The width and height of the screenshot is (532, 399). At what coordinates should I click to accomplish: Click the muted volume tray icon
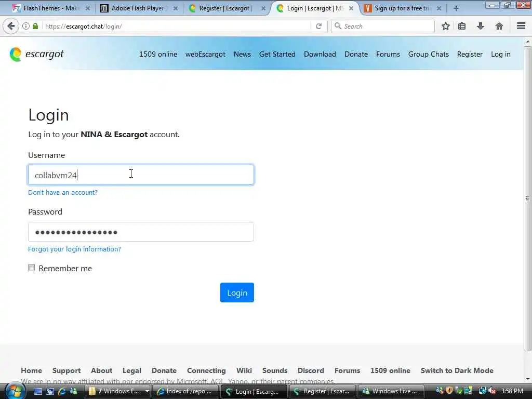[492, 391]
